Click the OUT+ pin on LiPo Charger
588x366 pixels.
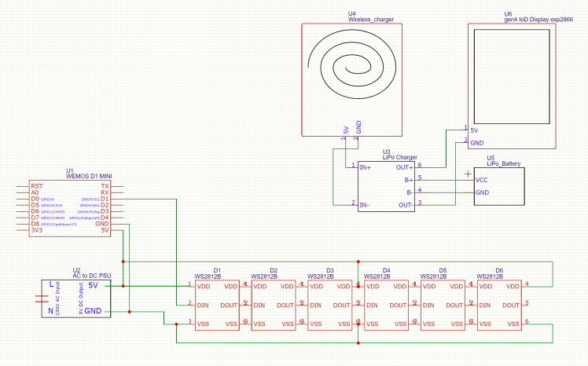click(405, 167)
